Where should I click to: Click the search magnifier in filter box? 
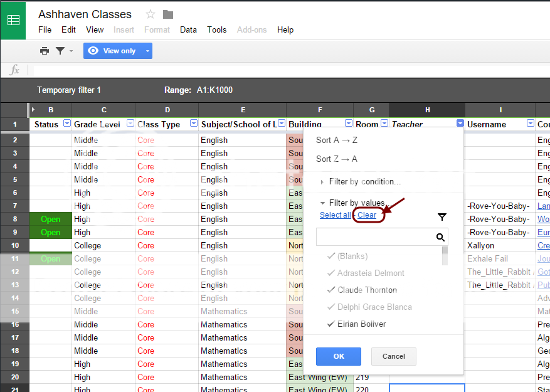pyautogui.click(x=440, y=237)
